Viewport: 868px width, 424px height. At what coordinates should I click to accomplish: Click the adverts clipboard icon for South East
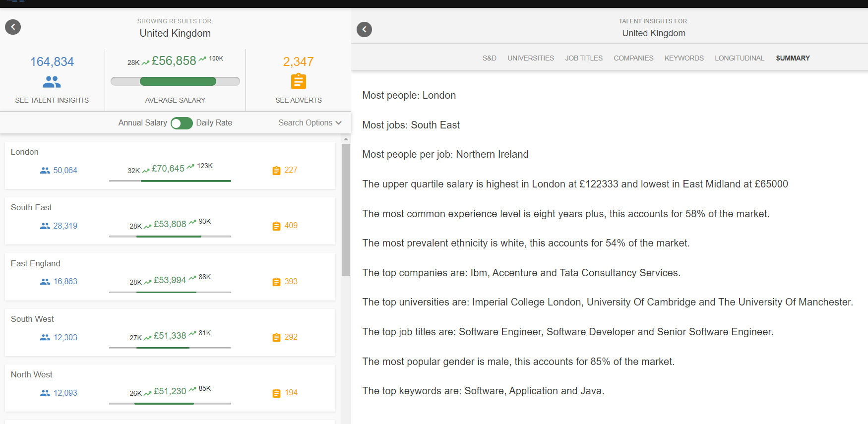(276, 226)
